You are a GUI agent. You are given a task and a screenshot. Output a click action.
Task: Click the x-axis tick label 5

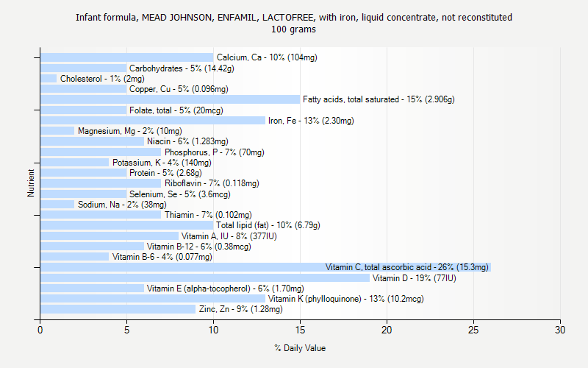point(126,330)
